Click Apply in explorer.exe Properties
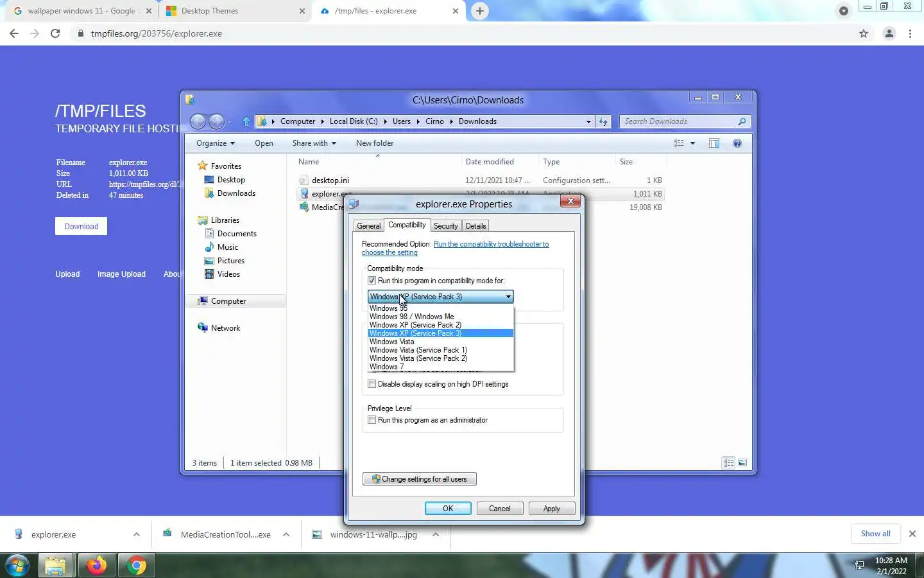Screen dimensions: 924x578 [552, 509]
